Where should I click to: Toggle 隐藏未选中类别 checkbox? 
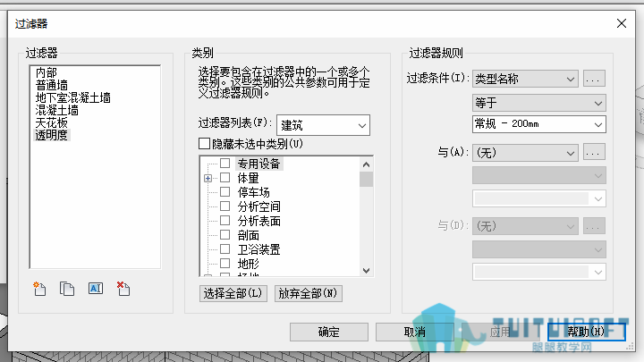coord(204,144)
